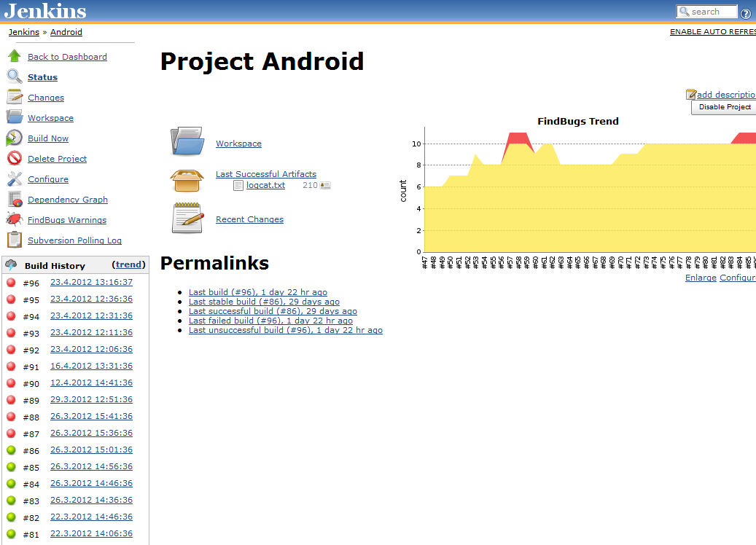
Task: Click the Dependency Graph icon
Action: click(x=15, y=199)
